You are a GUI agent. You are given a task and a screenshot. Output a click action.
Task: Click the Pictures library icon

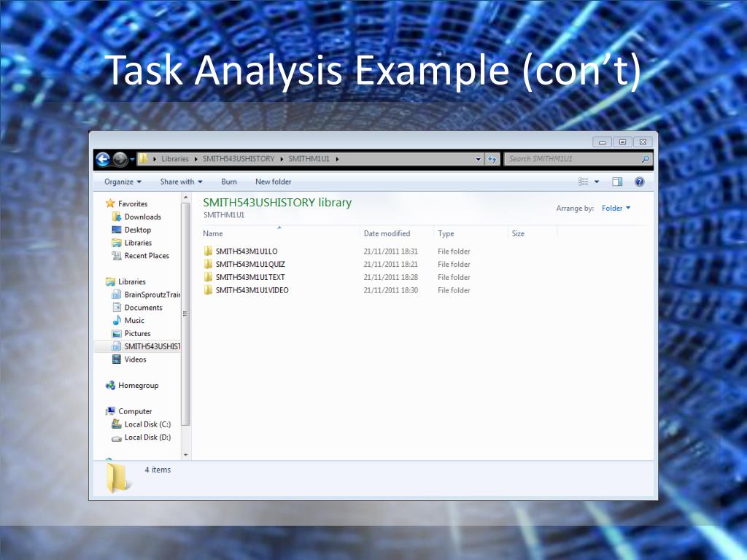pyautogui.click(x=116, y=333)
